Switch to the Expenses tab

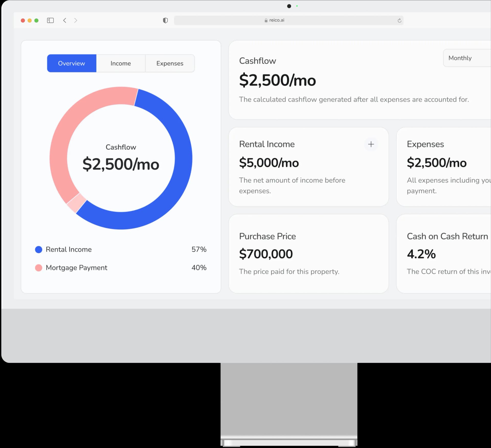tap(170, 63)
